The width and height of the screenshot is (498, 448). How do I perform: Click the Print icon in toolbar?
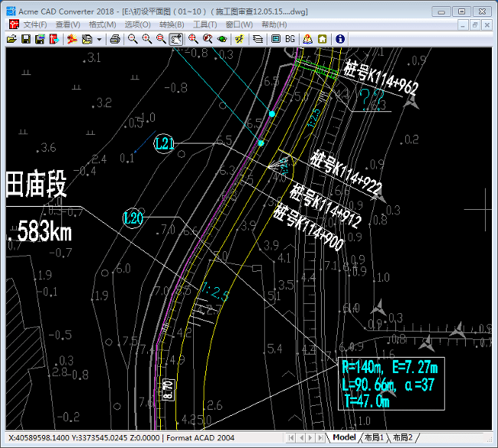pyautogui.click(x=114, y=39)
